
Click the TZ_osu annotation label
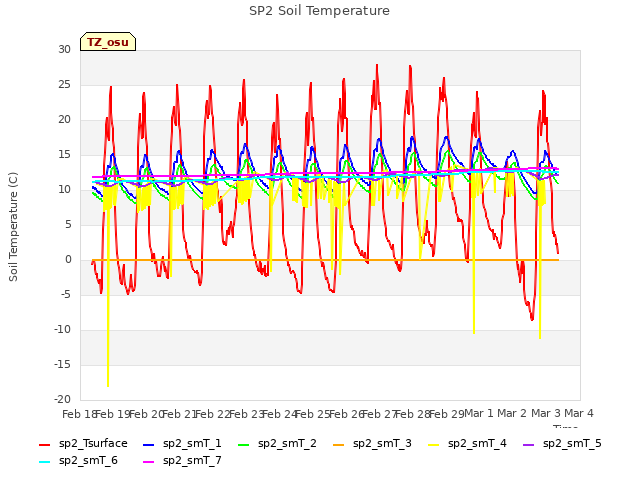click(x=108, y=42)
